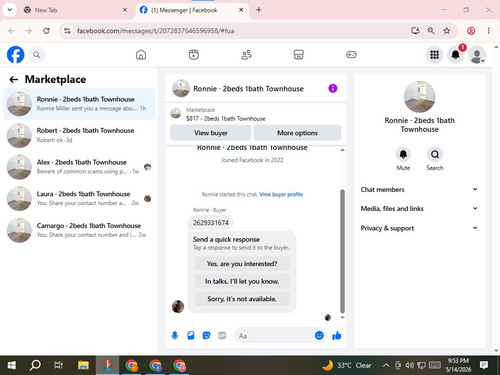Close the New Tab browser tab

click(125, 10)
